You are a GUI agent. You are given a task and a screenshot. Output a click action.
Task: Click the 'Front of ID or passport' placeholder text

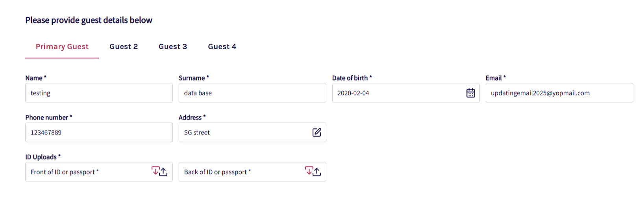click(x=63, y=172)
